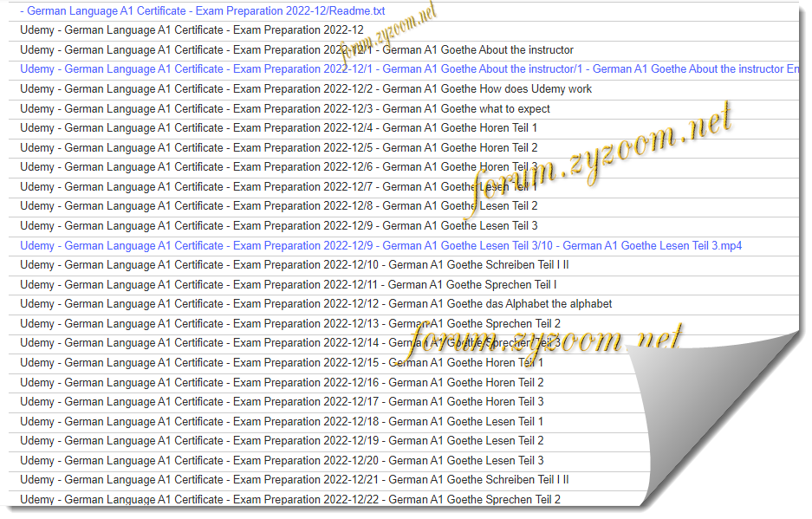
Task: Select the '6 - German A1 Goethe Horen Teil 3' row
Action: 278,166
